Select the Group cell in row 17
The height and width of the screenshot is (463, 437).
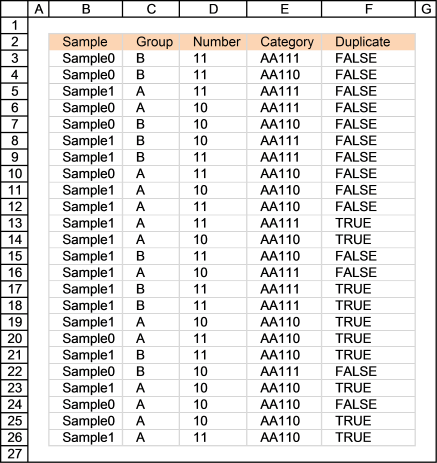[151, 289]
